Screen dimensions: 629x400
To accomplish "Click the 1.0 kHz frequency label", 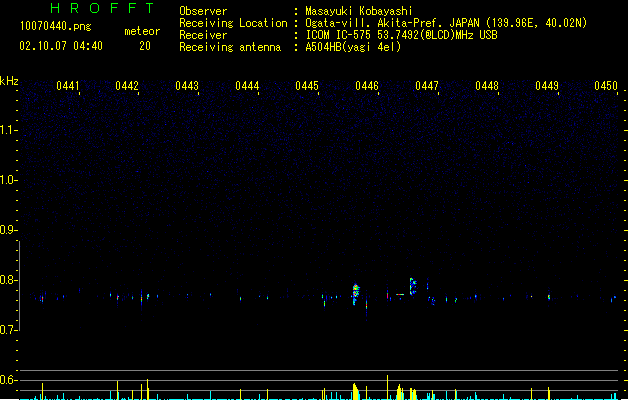I will (8, 180).
